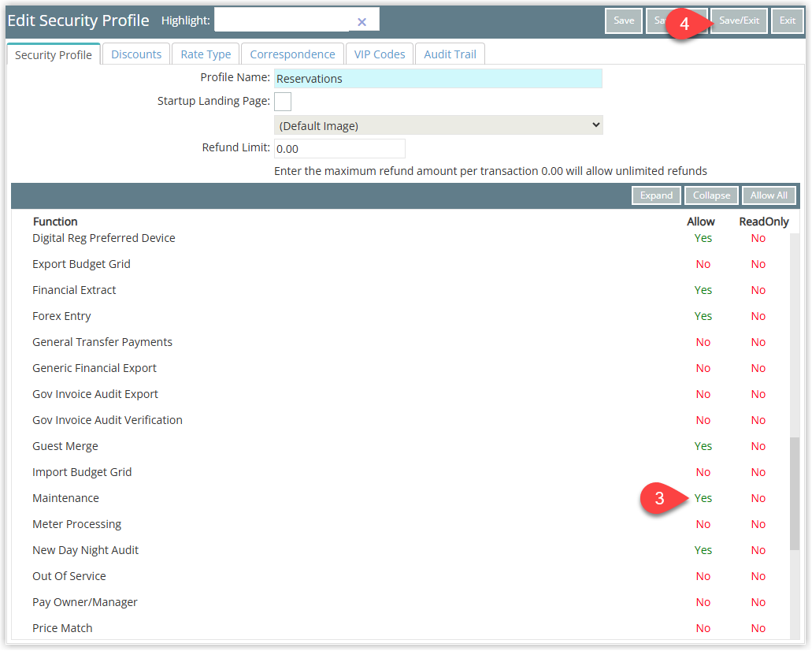Image resolution: width=812 pixels, height=651 pixels.
Task: Click the function list vertical scrollbar thumb
Action: pos(794,493)
